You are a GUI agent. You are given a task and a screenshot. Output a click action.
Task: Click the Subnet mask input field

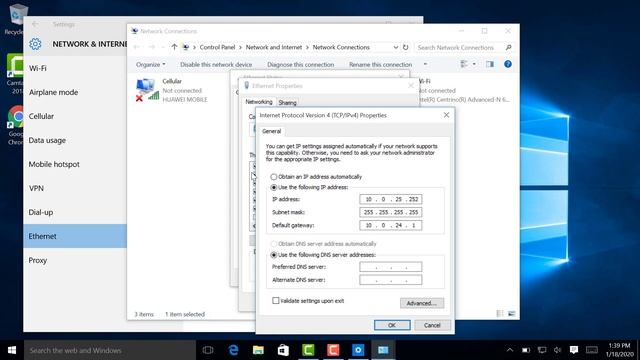(391, 212)
